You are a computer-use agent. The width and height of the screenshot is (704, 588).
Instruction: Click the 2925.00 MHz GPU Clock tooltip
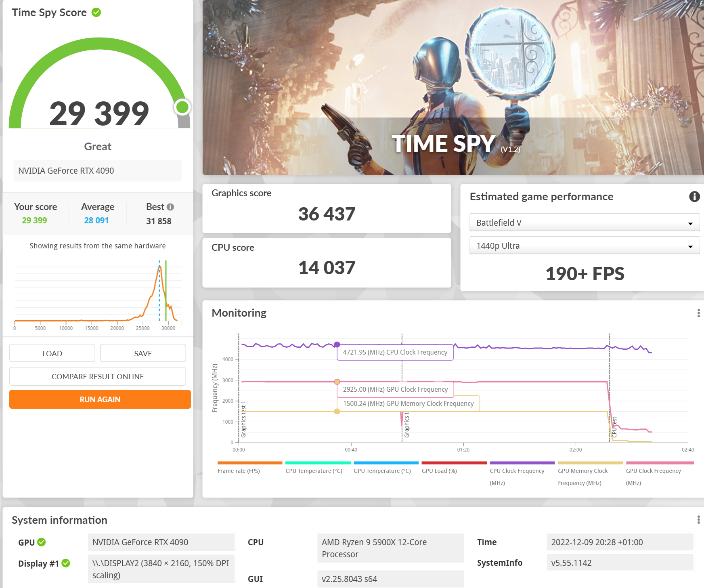[395, 389]
